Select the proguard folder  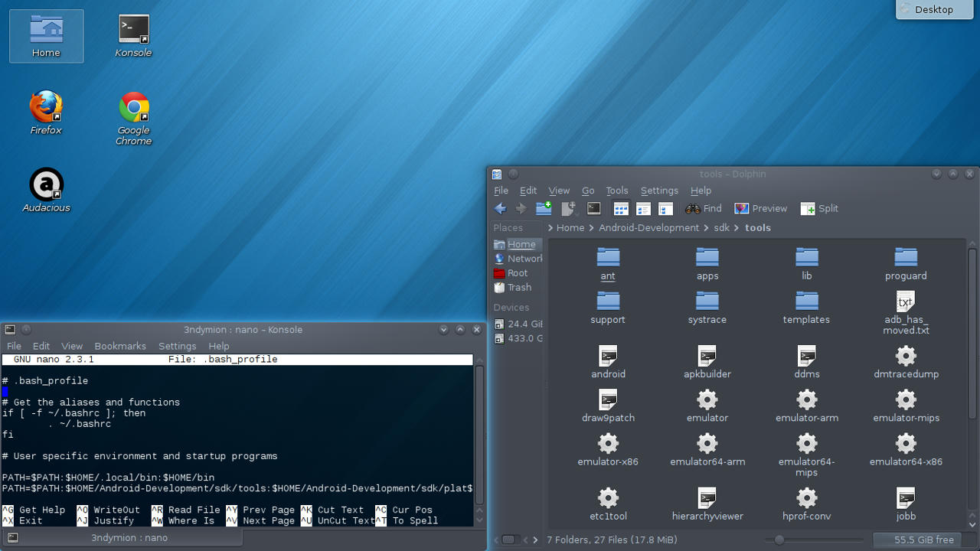coord(906,264)
